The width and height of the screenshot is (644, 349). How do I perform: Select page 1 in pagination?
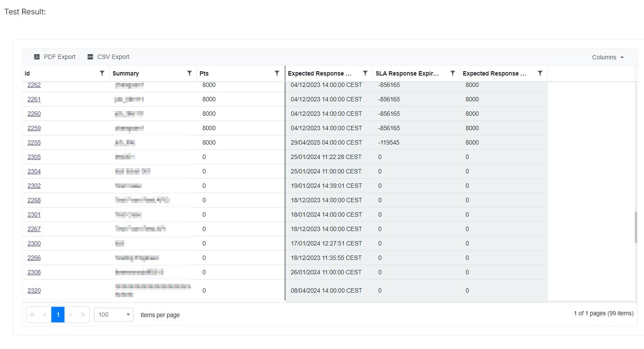(58, 314)
